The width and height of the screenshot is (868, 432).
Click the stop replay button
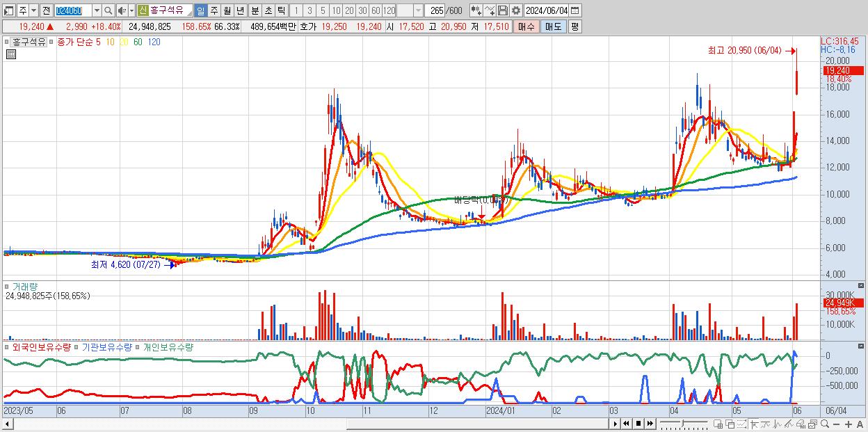click(x=638, y=424)
